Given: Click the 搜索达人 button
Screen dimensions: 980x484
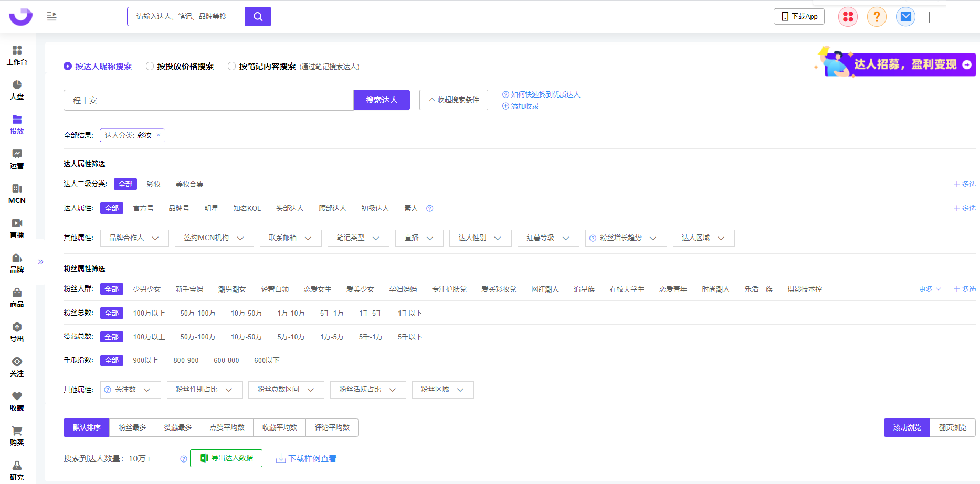Looking at the screenshot, I should pyautogui.click(x=382, y=100).
